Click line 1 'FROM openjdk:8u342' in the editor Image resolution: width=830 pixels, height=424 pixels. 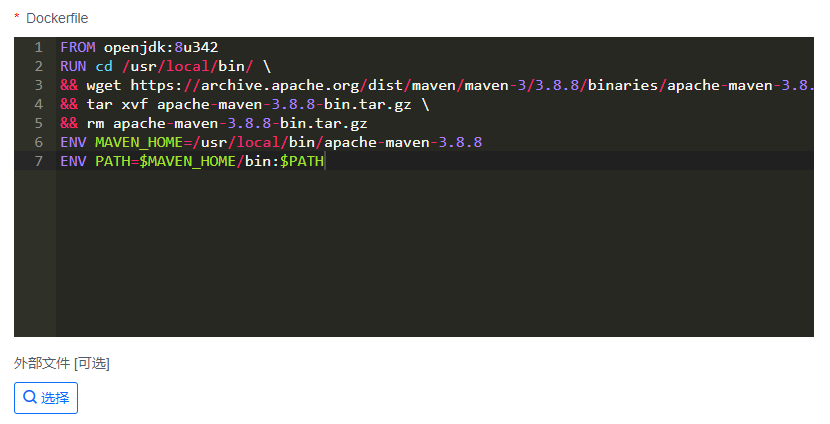pos(139,47)
